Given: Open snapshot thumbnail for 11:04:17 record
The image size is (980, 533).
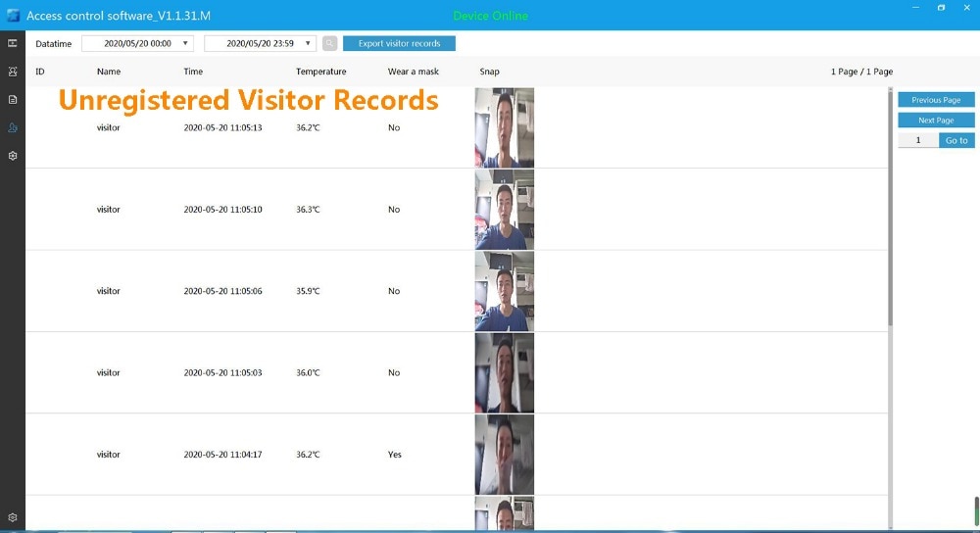Looking at the screenshot, I should pyautogui.click(x=505, y=455).
